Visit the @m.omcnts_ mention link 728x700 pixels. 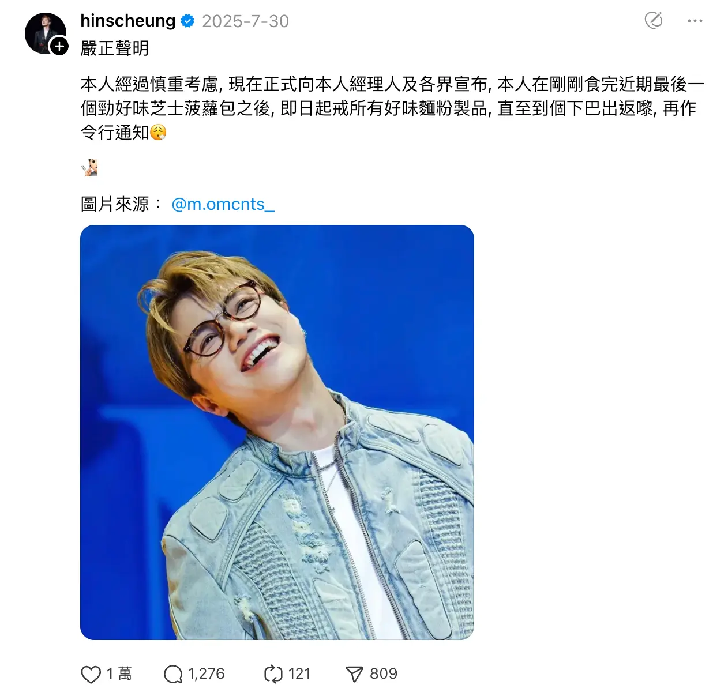pos(223,204)
